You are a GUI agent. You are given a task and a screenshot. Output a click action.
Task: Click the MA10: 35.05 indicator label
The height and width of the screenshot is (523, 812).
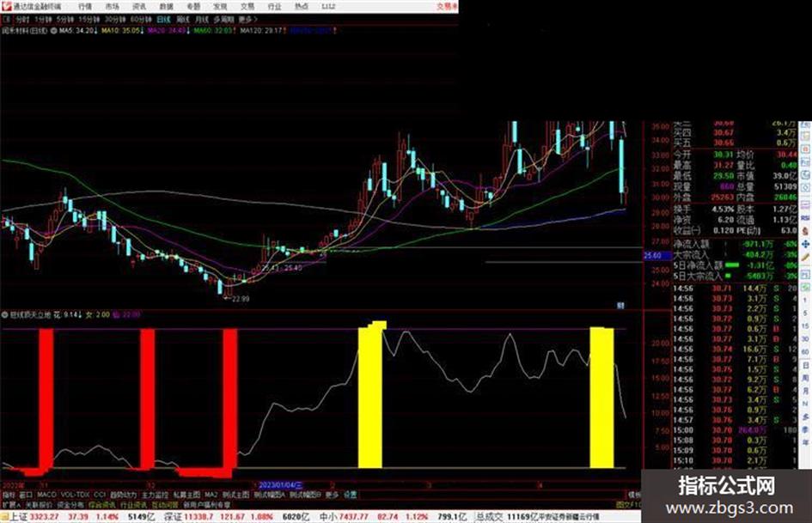tap(122, 31)
